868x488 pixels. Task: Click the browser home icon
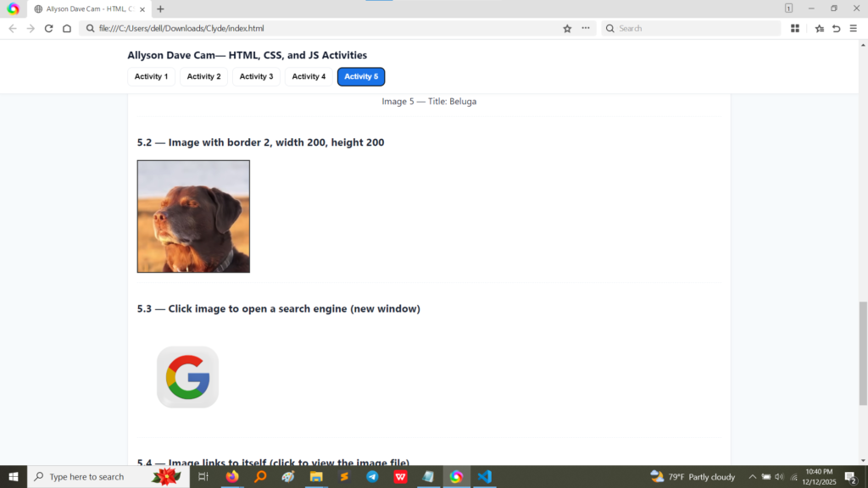click(67, 28)
